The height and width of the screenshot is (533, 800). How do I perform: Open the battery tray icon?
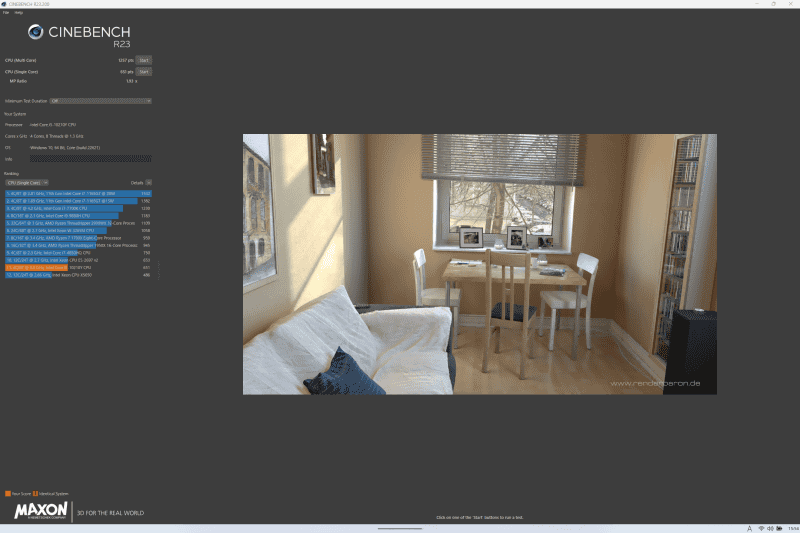tap(779, 529)
